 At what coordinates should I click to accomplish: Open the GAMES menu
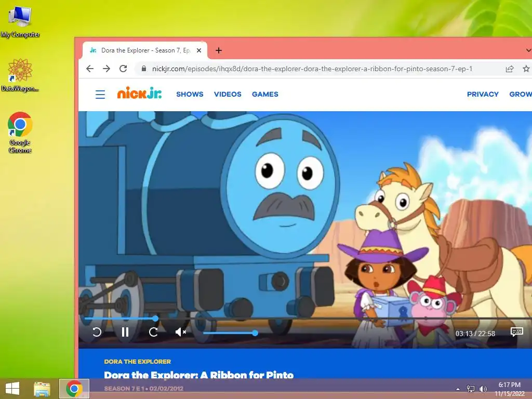[265, 95]
